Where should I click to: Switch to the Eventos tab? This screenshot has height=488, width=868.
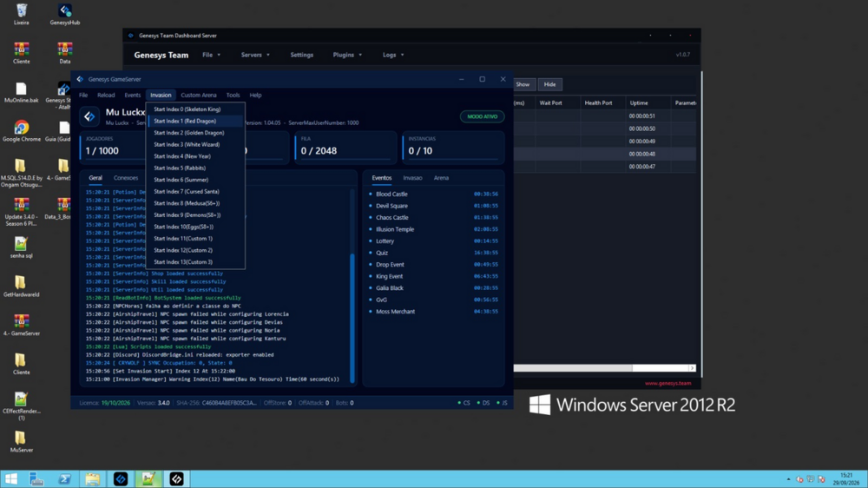[x=381, y=178]
